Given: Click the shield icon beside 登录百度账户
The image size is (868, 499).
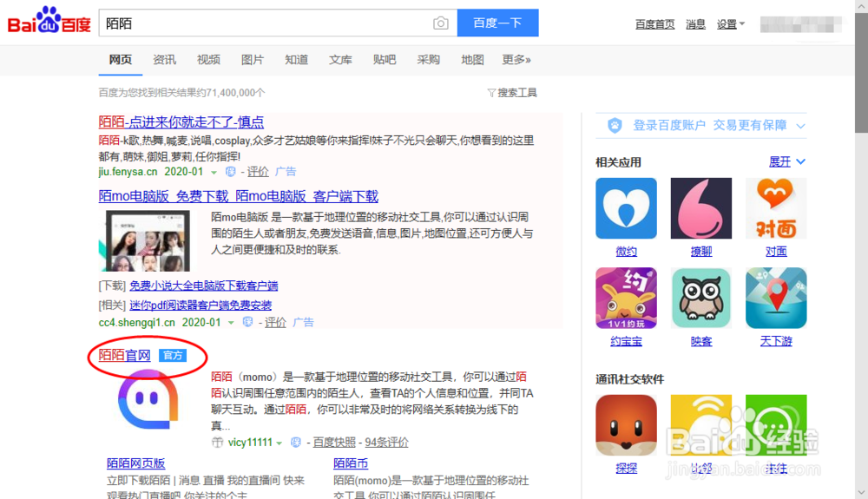Looking at the screenshot, I should point(615,126).
